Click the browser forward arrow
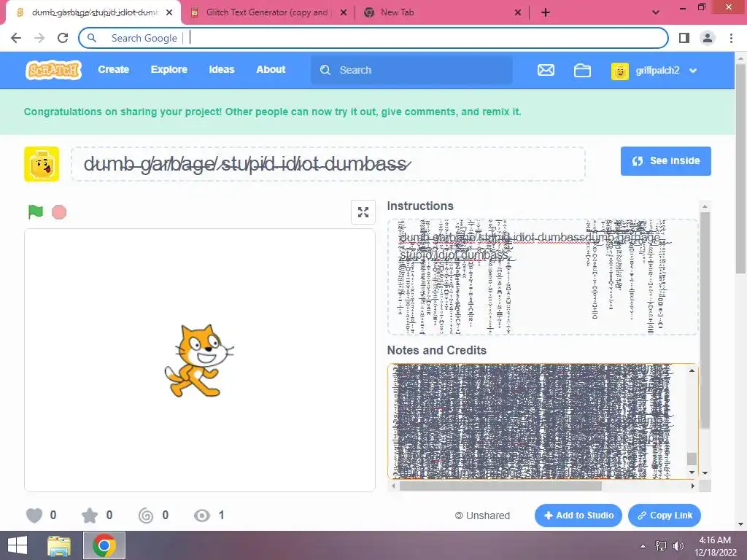Image resolution: width=747 pixels, height=560 pixels. click(x=39, y=38)
